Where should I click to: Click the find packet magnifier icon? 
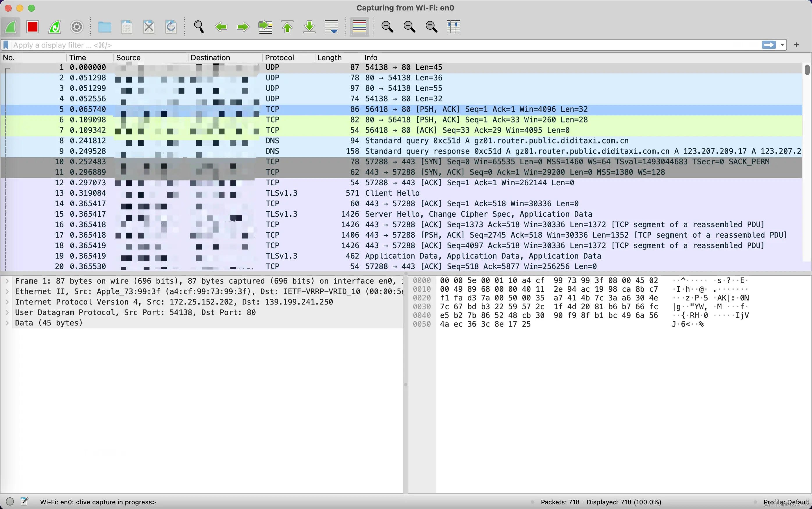coord(199,27)
